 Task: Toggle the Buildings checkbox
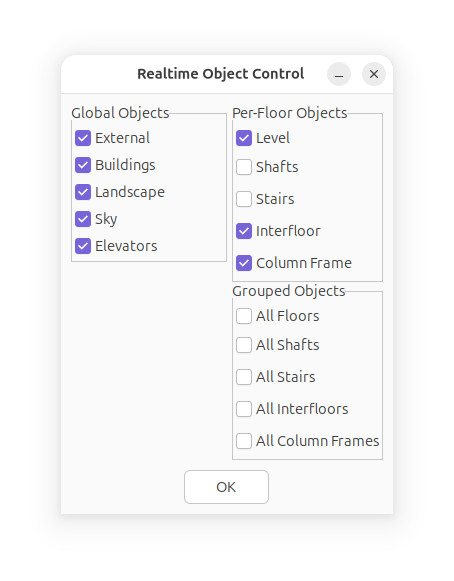83,165
